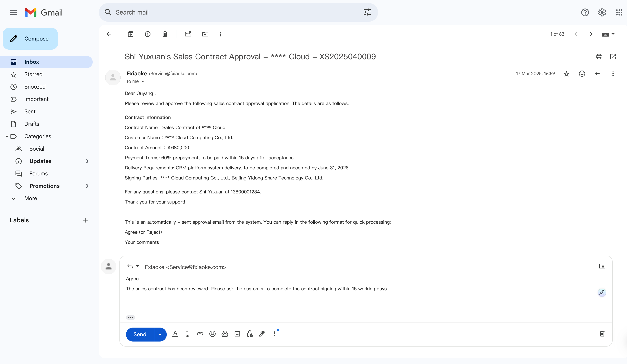Viewport: 627px width, 364px height.
Task: Go back to inbox arrow
Action: (x=109, y=34)
